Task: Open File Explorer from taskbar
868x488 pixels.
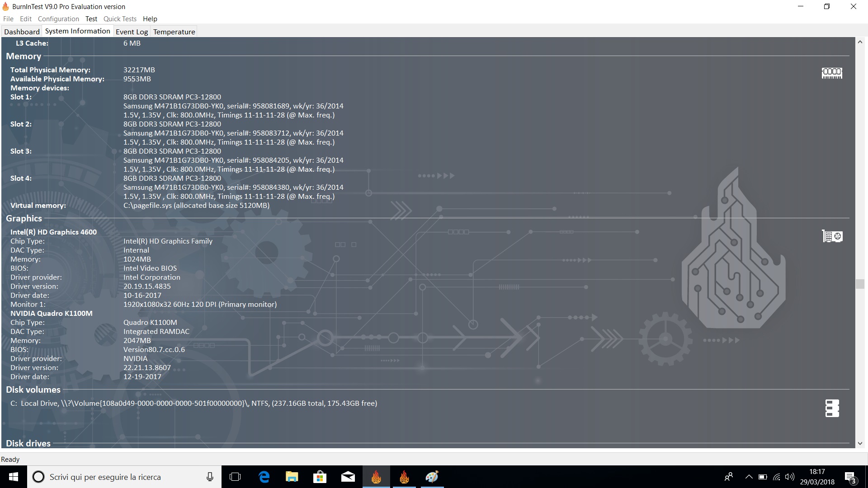Action: coord(292,477)
